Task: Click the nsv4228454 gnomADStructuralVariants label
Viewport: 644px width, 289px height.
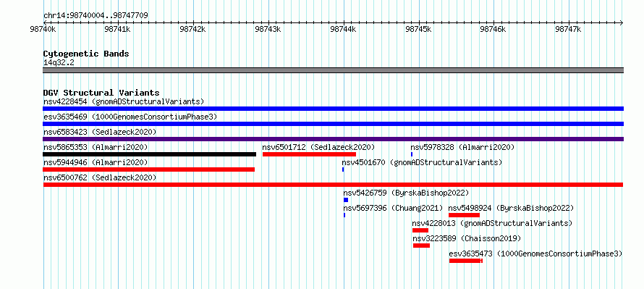Action: pyautogui.click(x=124, y=101)
